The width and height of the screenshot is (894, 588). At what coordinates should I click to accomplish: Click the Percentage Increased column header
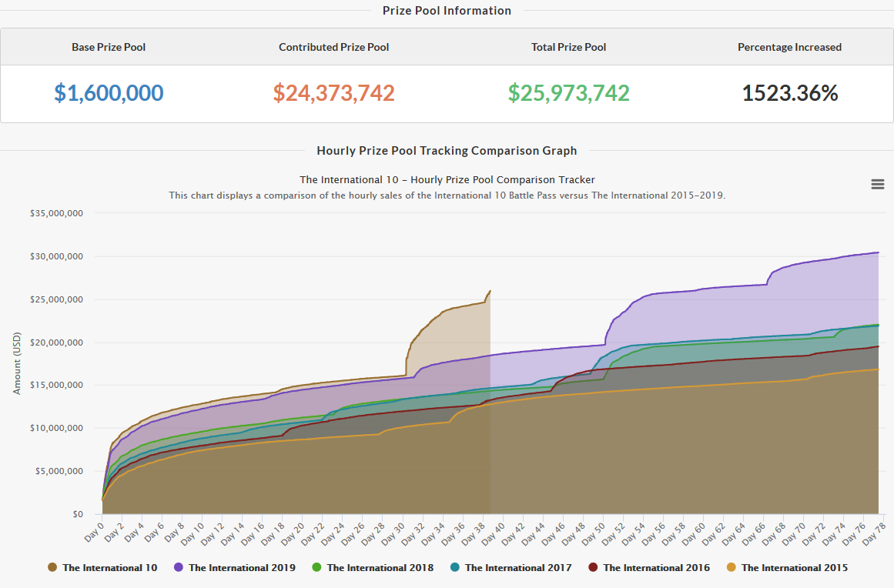point(789,47)
